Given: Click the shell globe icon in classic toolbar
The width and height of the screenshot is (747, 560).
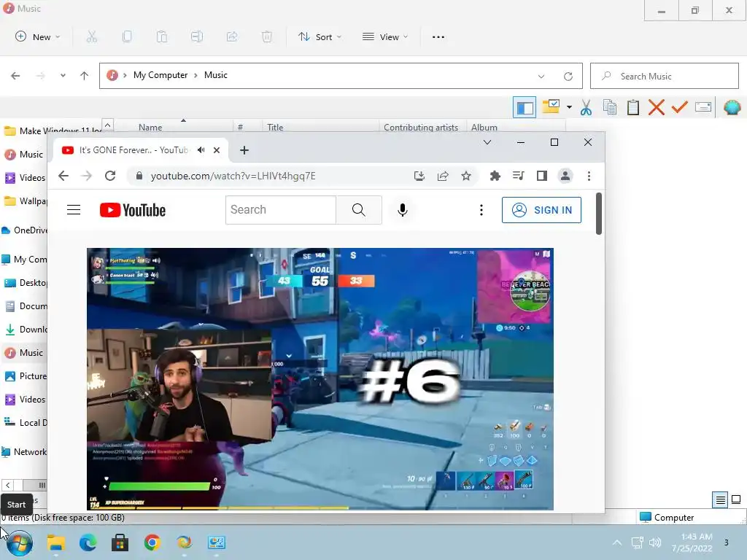Looking at the screenshot, I should [732, 108].
